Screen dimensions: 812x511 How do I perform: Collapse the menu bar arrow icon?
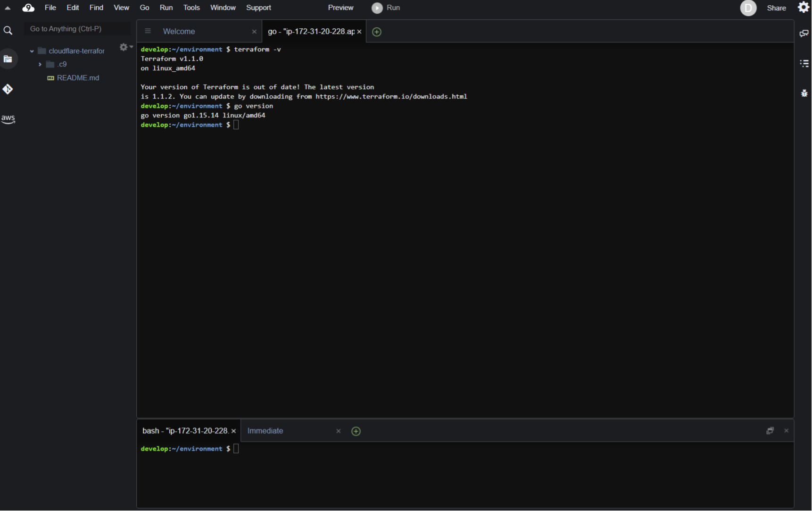[8, 8]
